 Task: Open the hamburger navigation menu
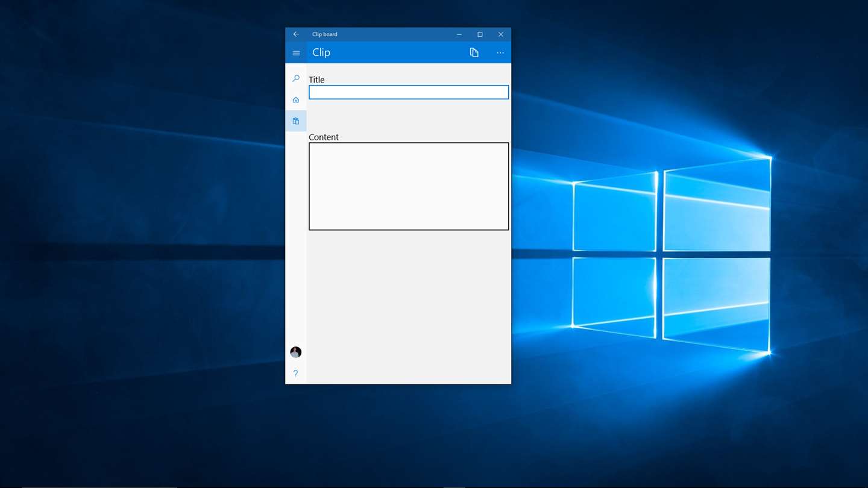click(x=296, y=53)
